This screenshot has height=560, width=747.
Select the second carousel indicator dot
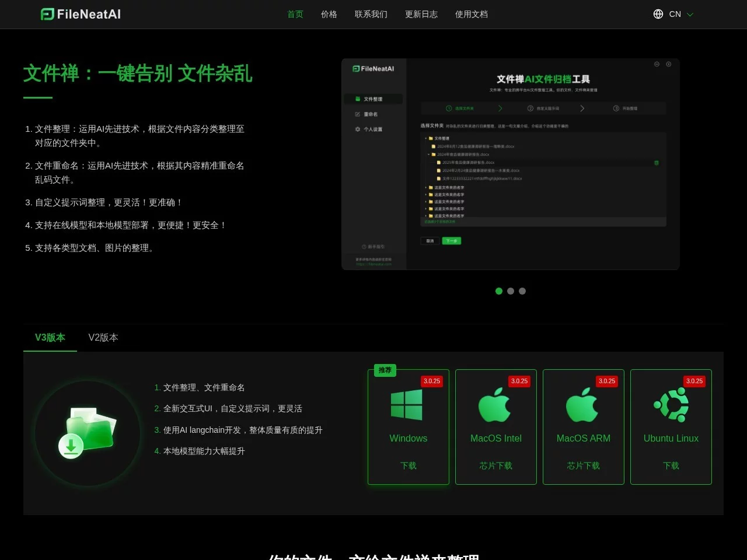(x=511, y=291)
